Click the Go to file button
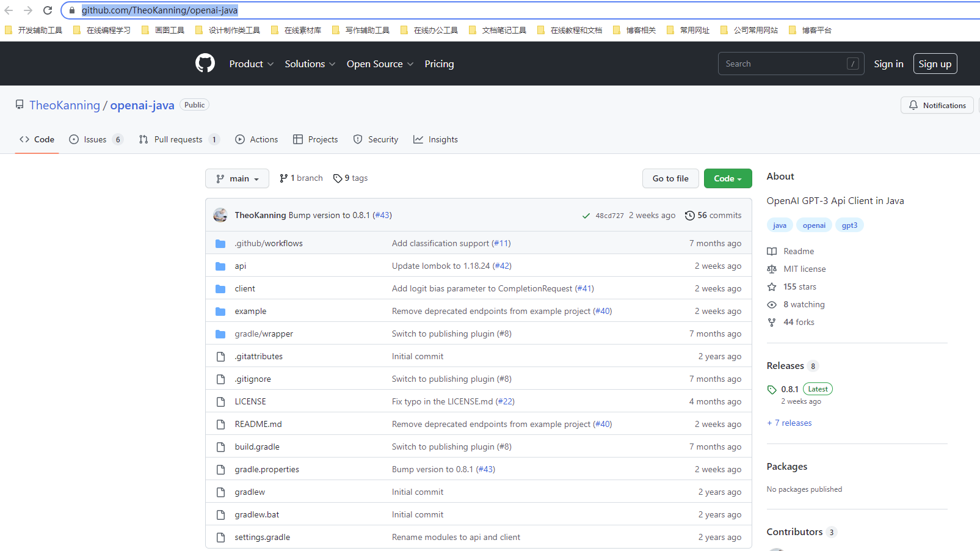 670,178
